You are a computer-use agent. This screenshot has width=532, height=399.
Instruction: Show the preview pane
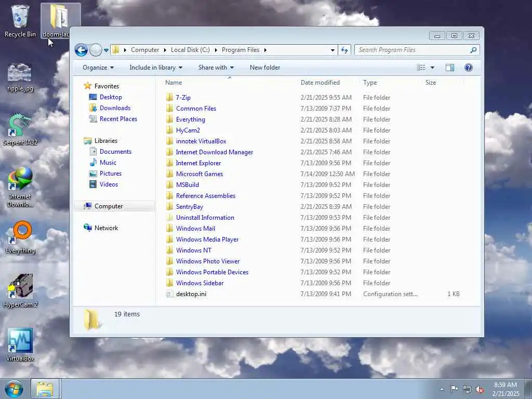[449, 68]
